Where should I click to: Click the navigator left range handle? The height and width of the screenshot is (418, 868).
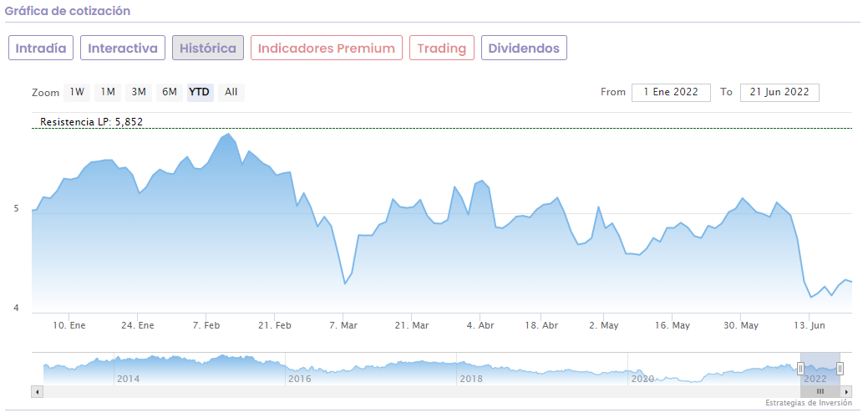click(x=800, y=369)
